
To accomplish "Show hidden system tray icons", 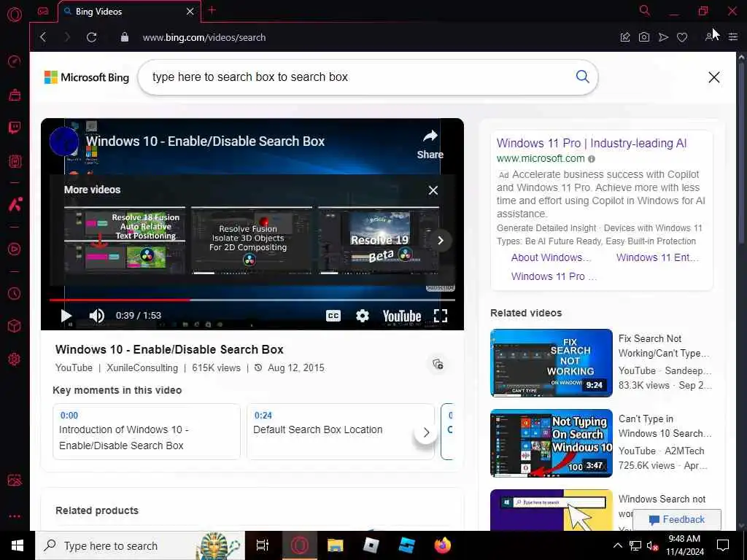I will click(617, 545).
